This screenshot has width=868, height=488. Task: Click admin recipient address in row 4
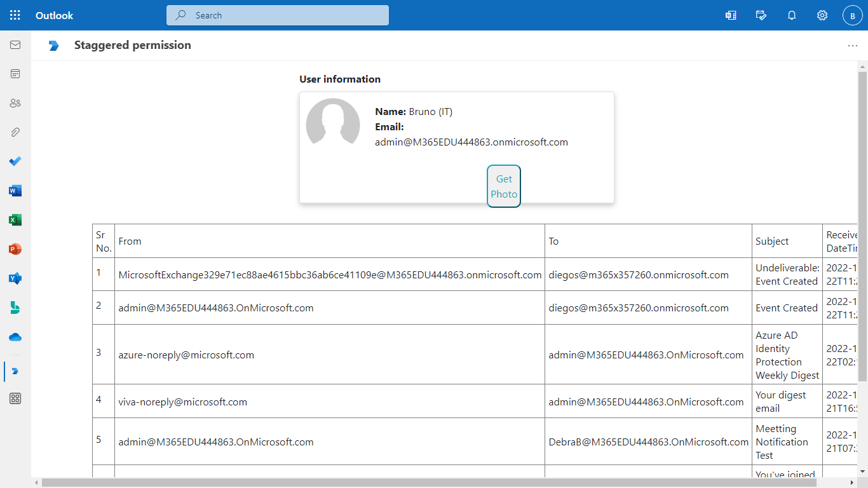coord(646,402)
